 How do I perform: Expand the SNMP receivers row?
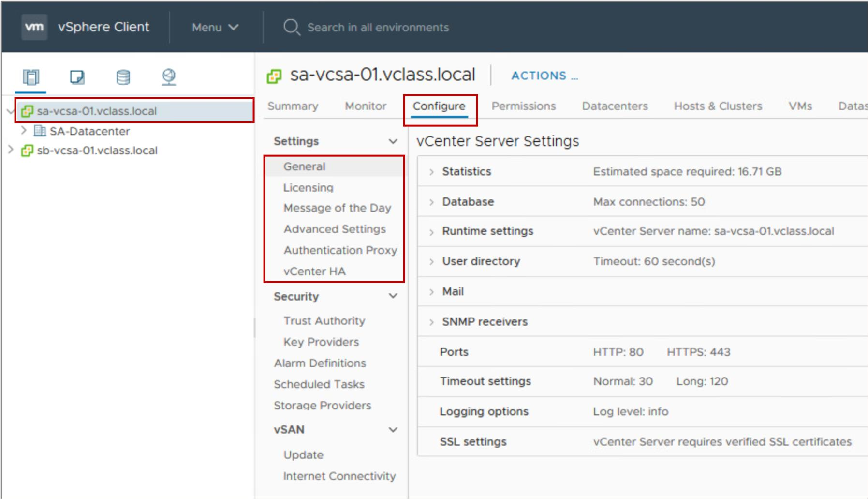click(431, 322)
